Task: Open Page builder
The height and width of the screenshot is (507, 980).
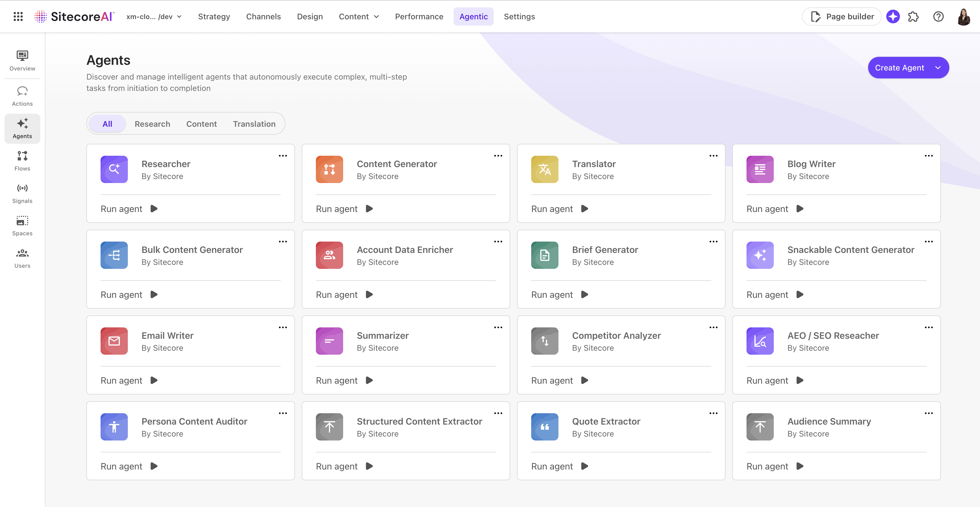Action: pyautogui.click(x=841, y=16)
